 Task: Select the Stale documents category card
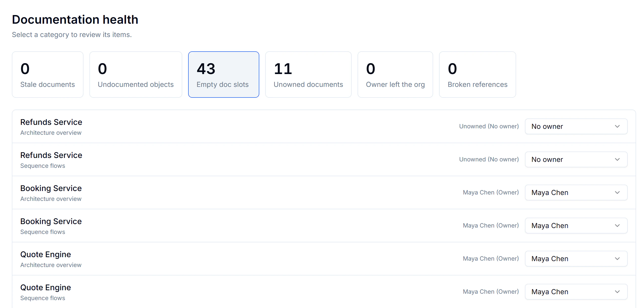pos(47,75)
